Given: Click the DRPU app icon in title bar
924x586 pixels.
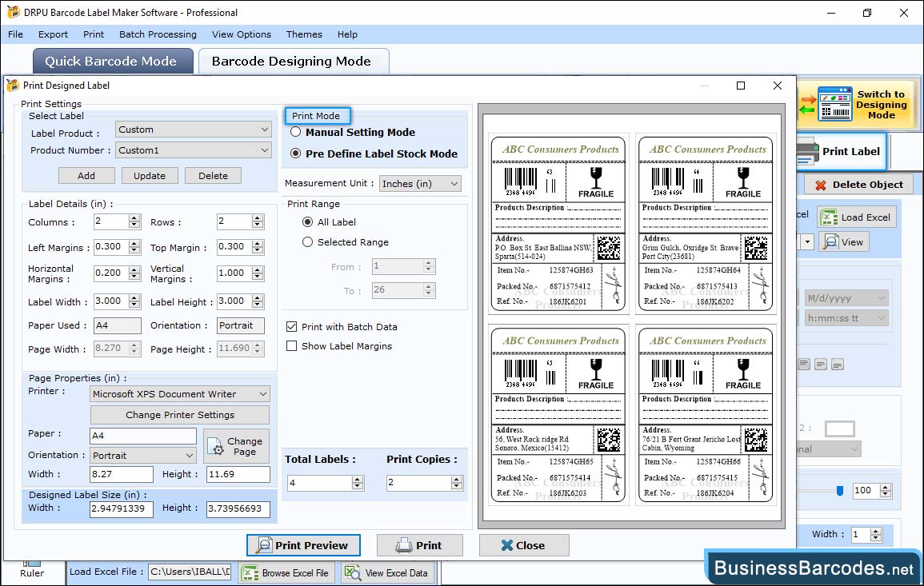Looking at the screenshot, I should 13,12.
